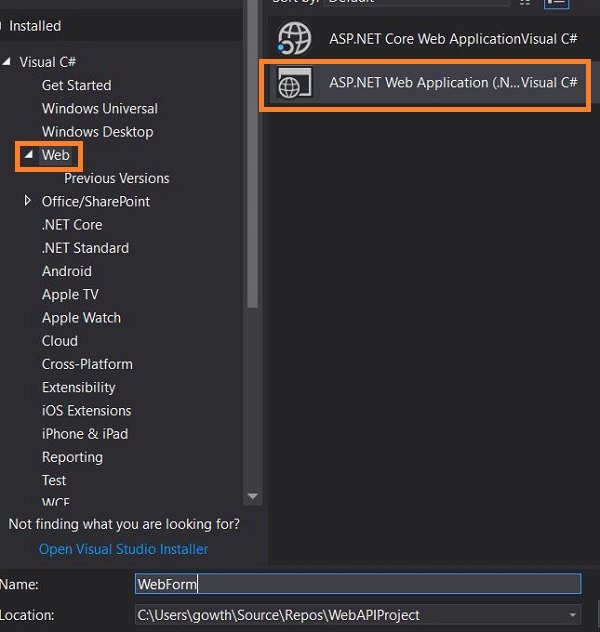Image resolution: width=600 pixels, height=632 pixels.
Task: Expand the Office/SharePoint node
Action: click(29, 201)
